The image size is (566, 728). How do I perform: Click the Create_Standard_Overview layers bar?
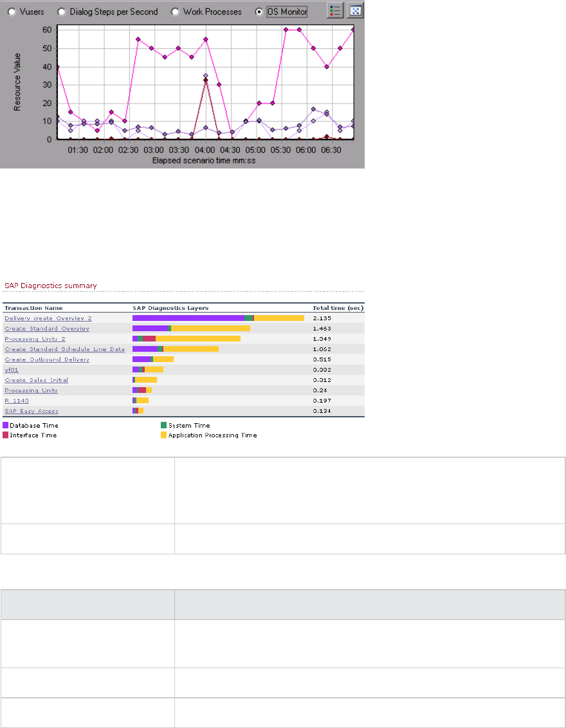coord(191,328)
